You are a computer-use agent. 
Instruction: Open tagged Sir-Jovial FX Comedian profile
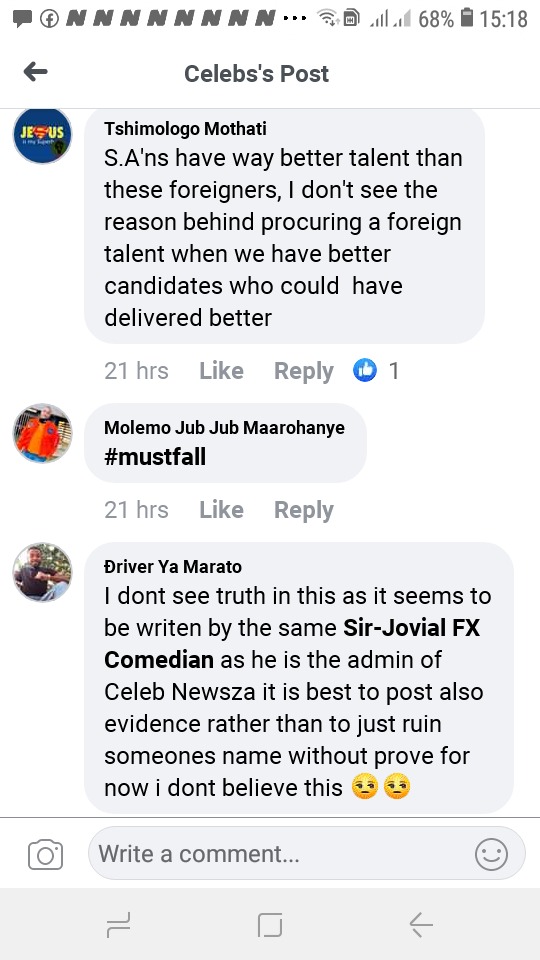tap(292, 643)
